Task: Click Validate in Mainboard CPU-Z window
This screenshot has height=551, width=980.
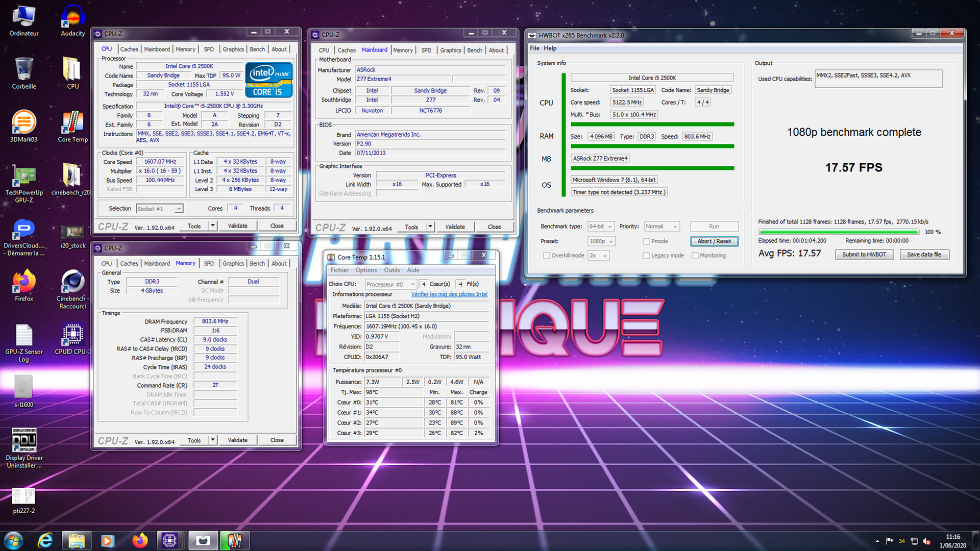Action: point(455,227)
